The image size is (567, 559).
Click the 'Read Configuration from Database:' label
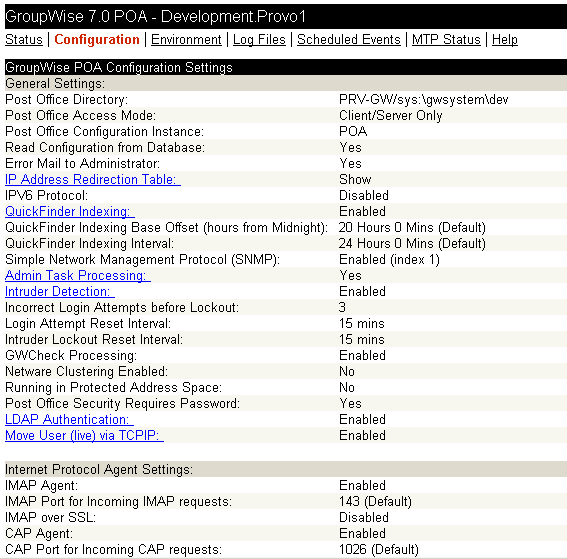[x=105, y=148]
